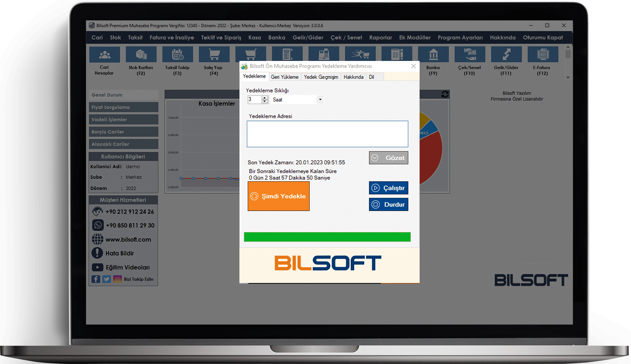Screen dimensions: 631x364
Task: Click the Eğitim Videoları YouTube icon
Action: pos(97,267)
